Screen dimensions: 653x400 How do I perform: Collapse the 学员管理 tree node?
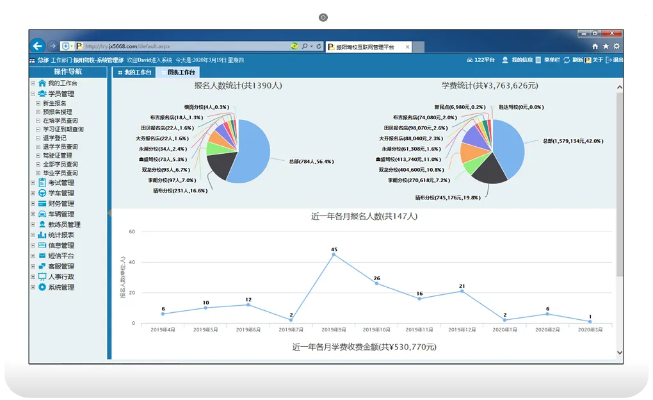(x=33, y=94)
